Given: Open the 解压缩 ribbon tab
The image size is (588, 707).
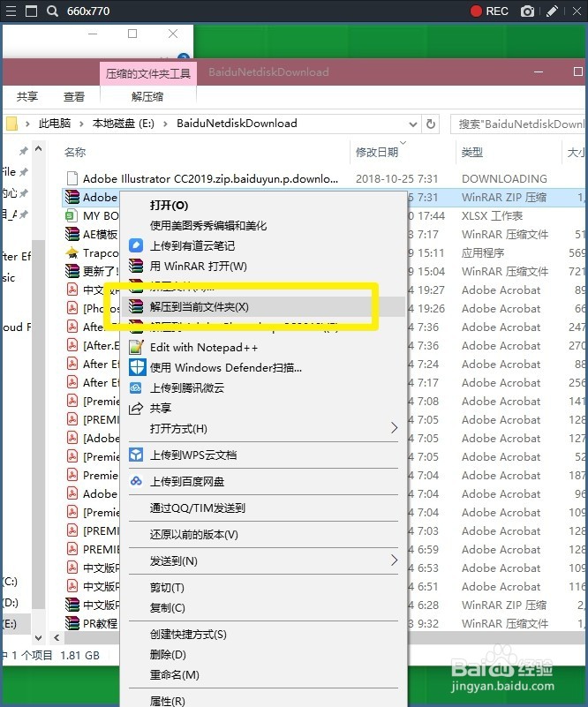Looking at the screenshot, I should [x=147, y=96].
